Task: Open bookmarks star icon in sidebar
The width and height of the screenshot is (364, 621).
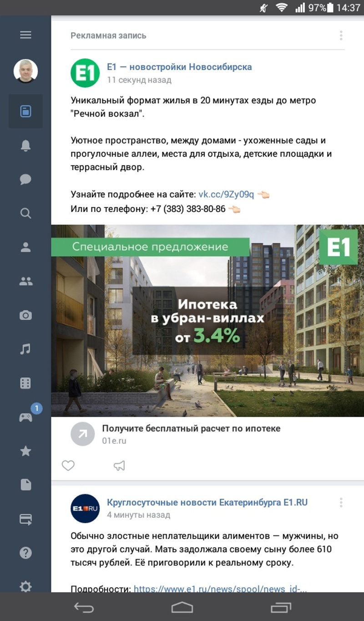Action: [x=25, y=451]
